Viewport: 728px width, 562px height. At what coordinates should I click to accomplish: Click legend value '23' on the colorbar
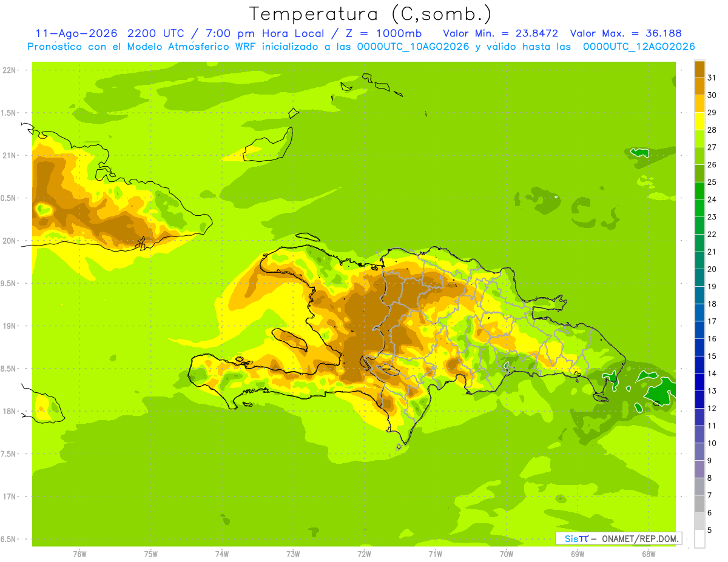coord(712,217)
